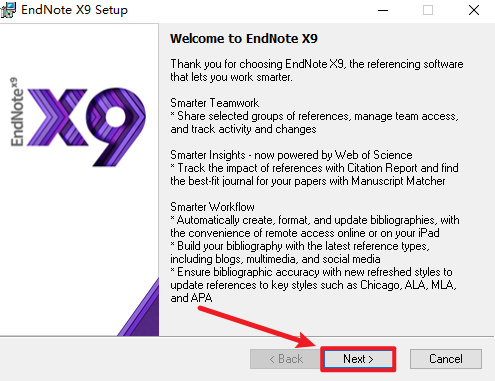Click the Thank you for choosing paragraph
The image size is (495, 381).
(x=317, y=70)
